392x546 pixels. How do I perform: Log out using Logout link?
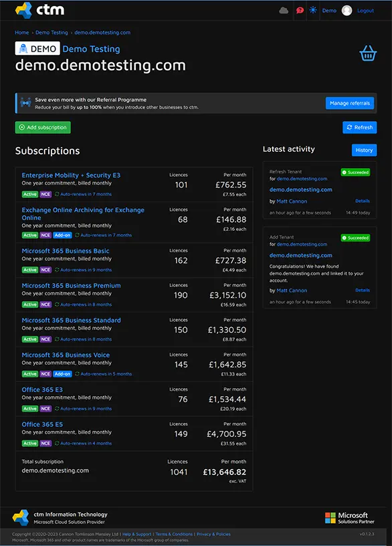(x=365, y=11)
